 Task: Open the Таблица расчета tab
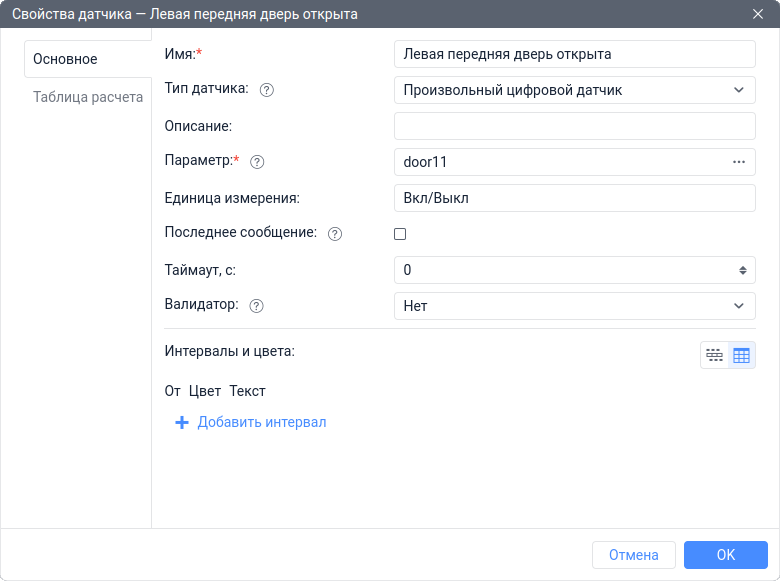[88, 98]
